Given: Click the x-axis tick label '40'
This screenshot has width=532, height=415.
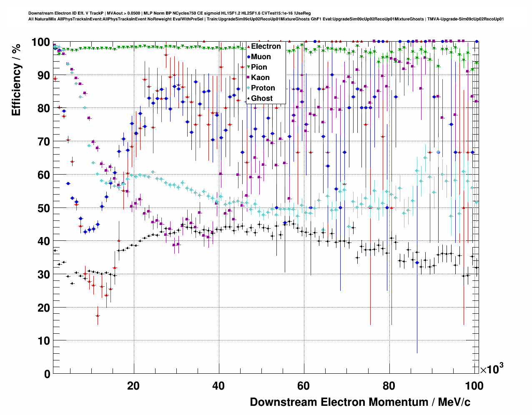Looking at the screenshot, I should click(218, 386).
